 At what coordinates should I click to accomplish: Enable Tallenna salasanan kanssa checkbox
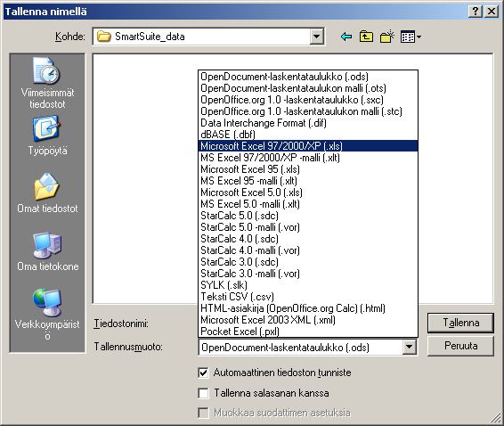coord(203,393)
